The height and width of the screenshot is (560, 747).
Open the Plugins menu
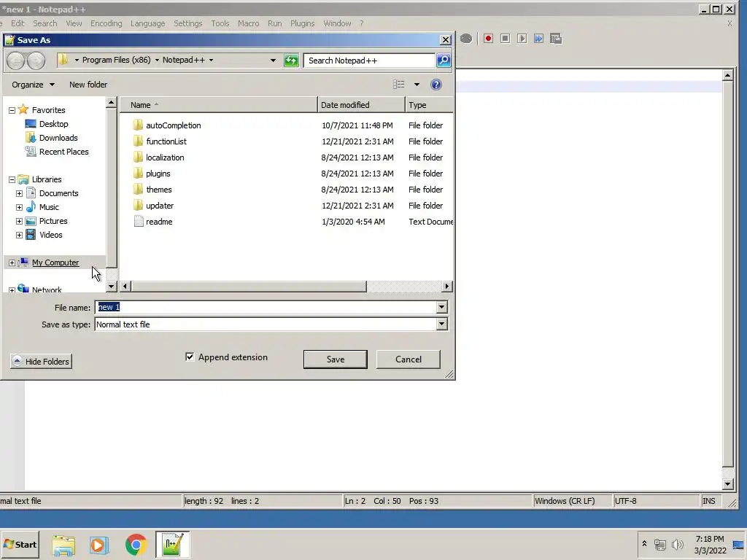[303, 23]
